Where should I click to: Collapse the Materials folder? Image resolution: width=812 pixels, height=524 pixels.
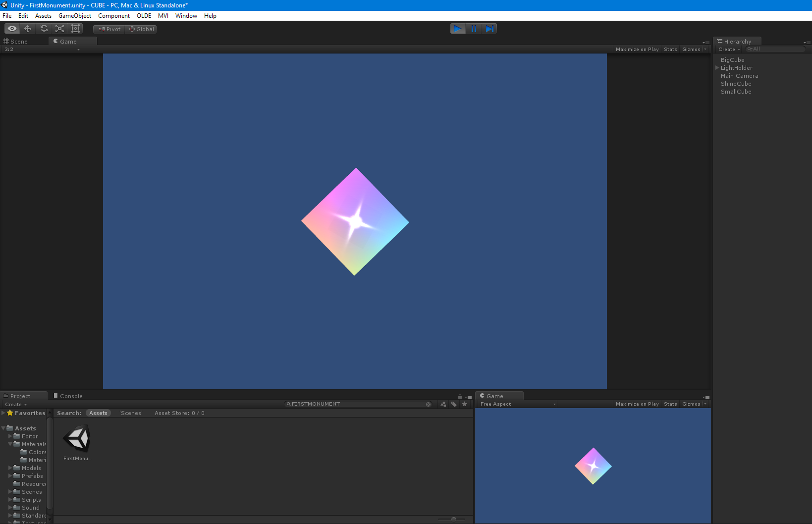10,444
